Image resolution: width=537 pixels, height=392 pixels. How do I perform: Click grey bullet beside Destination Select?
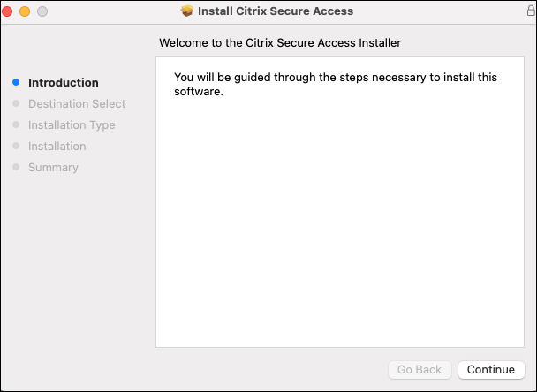[x=16, y=103]
